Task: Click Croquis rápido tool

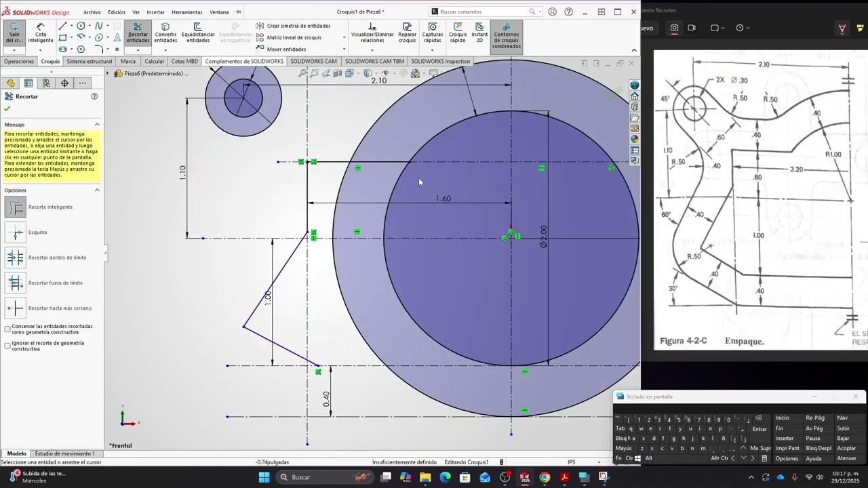Action: coord(458,33)
